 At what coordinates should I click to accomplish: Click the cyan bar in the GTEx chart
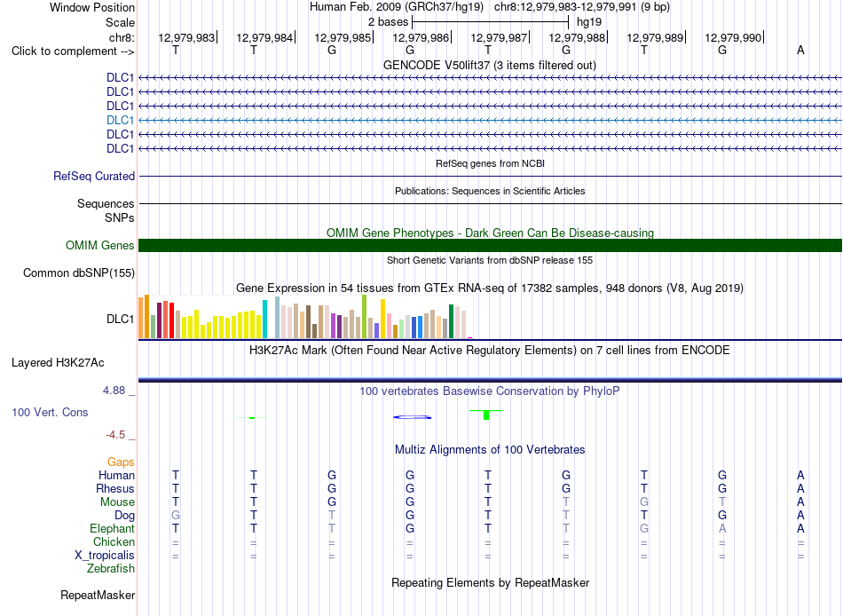pyautogui.click(x=264, y=319)
